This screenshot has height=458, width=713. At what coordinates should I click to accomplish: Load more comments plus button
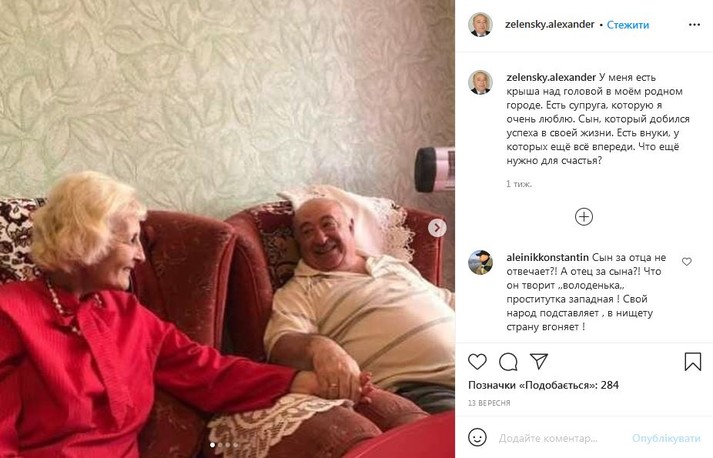pos(584,216)
